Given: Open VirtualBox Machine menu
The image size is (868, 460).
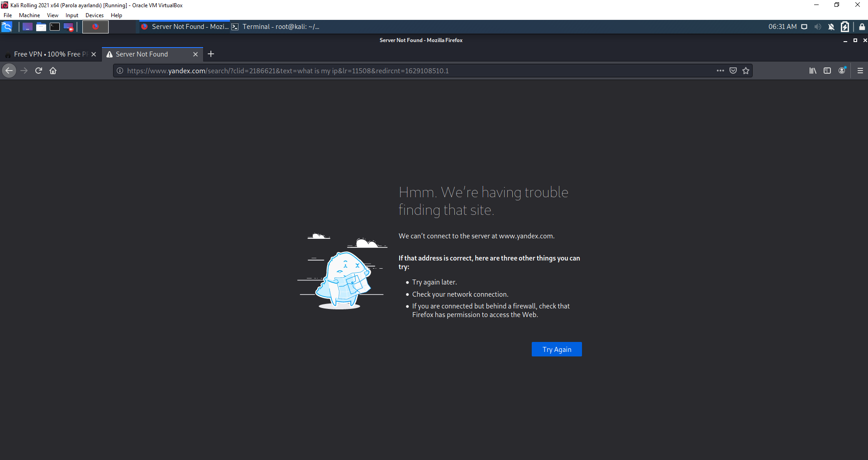Looking at the screenshot, I should tap(29, 15).
